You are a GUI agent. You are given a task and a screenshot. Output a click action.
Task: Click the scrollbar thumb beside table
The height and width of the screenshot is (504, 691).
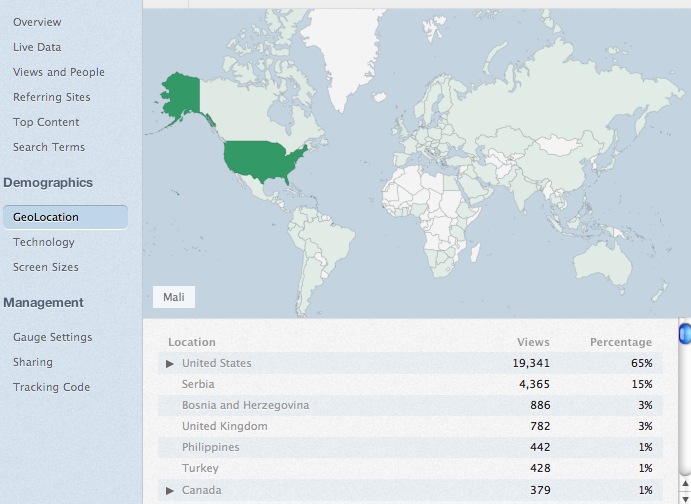click(x=685, y=334)
